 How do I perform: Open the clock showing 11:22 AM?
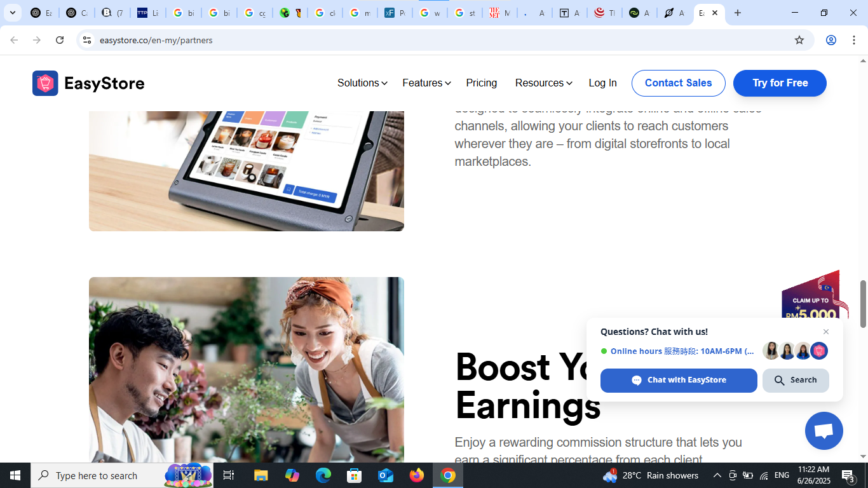coord(814,475)
